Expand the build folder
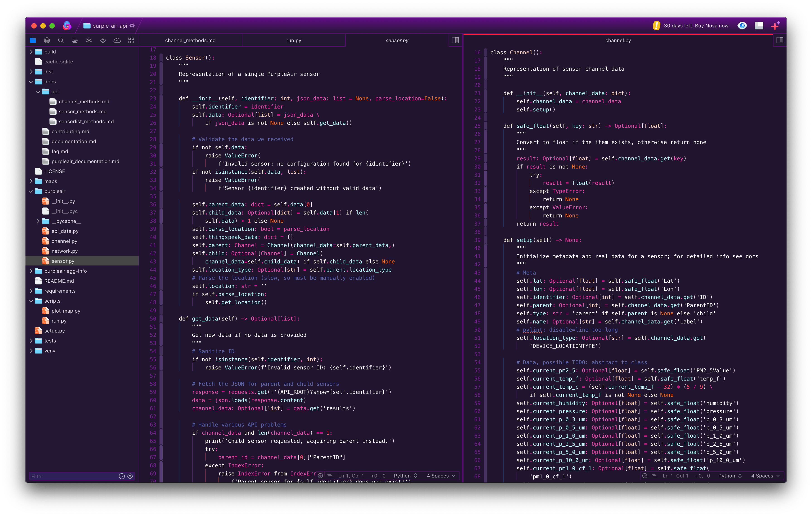Screen dimensions: 812x516 point(31,52)
